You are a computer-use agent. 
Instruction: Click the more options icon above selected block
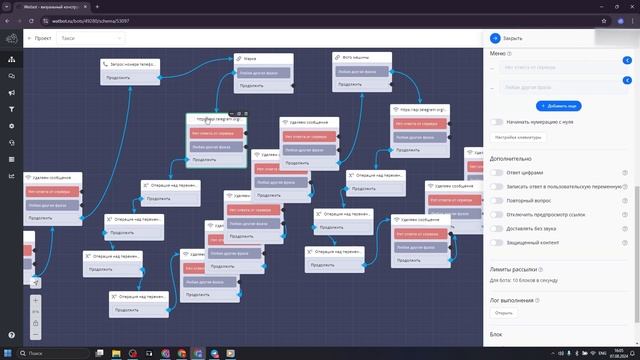pos(232,114)
